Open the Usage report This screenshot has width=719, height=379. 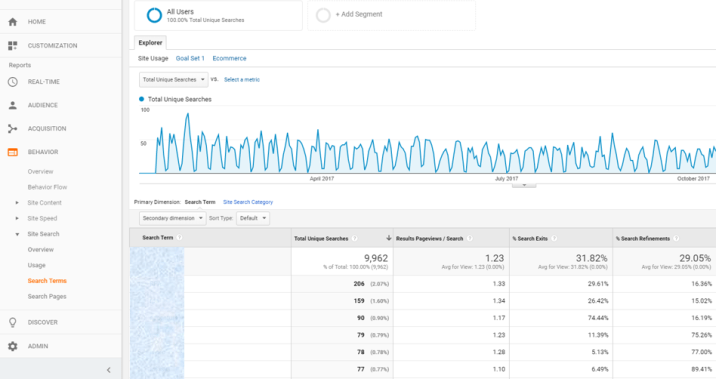(36, 265)
